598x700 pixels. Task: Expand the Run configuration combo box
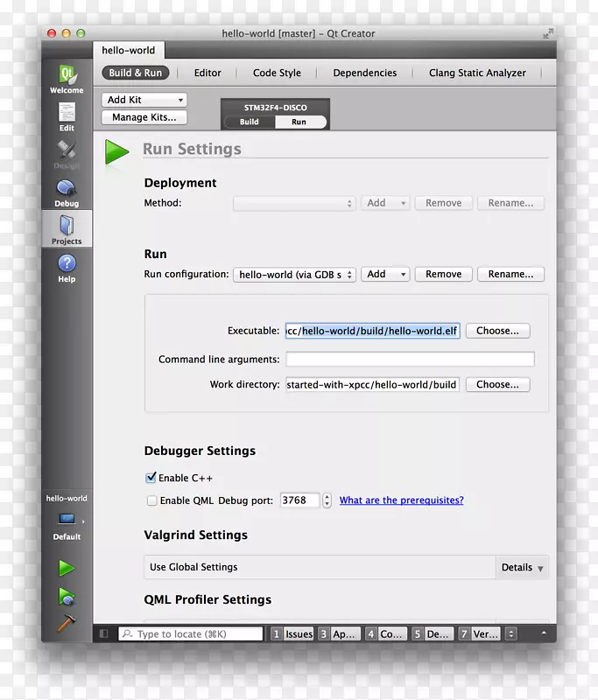coord(294,274)
